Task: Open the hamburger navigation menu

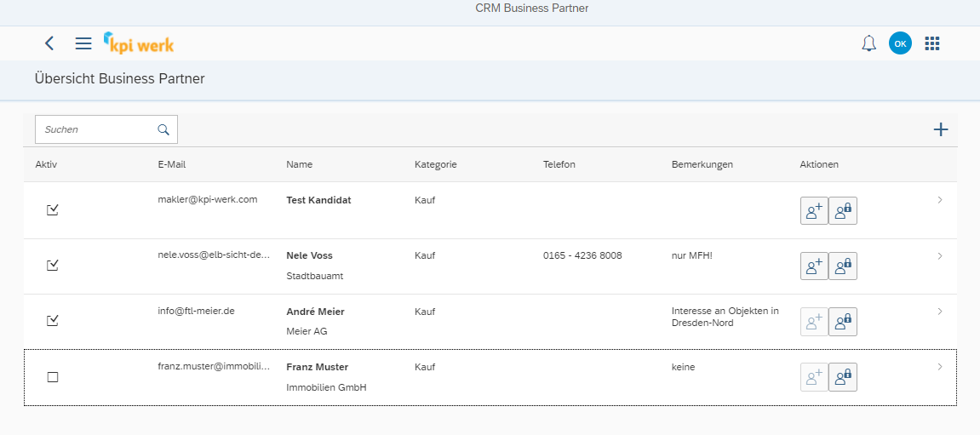Action: tap(83, 43)
